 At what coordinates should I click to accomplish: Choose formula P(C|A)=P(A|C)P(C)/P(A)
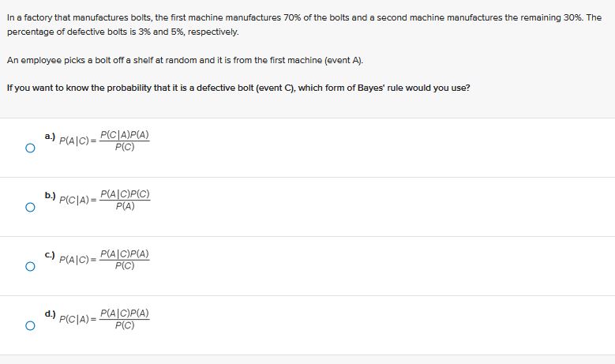[x=104, y=200]
